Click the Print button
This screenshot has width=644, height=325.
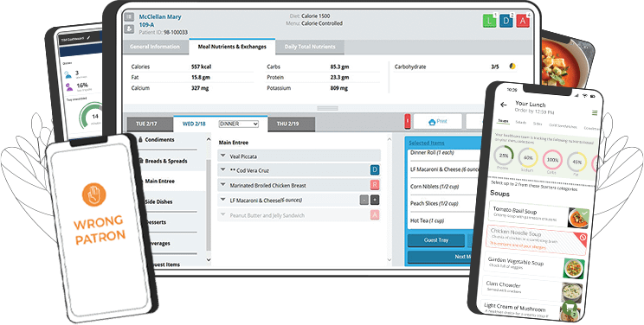437,122
